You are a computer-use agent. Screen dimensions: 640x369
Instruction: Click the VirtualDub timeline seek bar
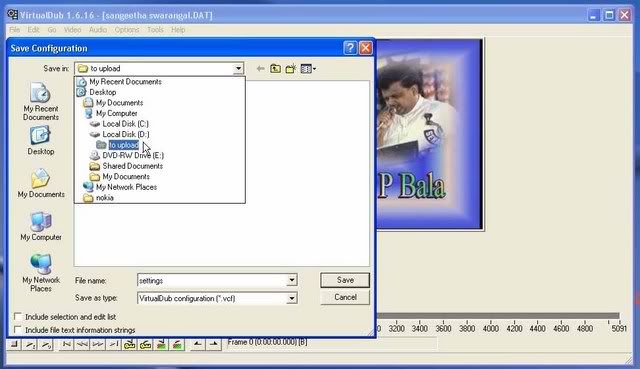click(498, 316)
